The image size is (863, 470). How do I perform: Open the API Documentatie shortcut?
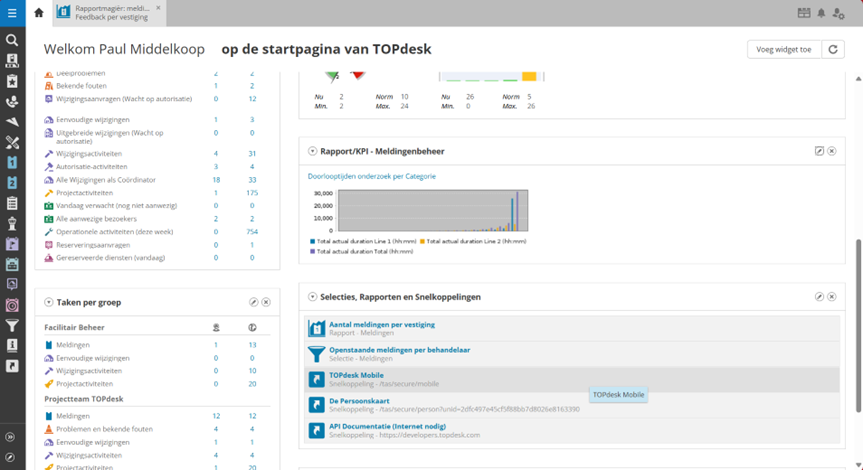[x=393, y=427]
